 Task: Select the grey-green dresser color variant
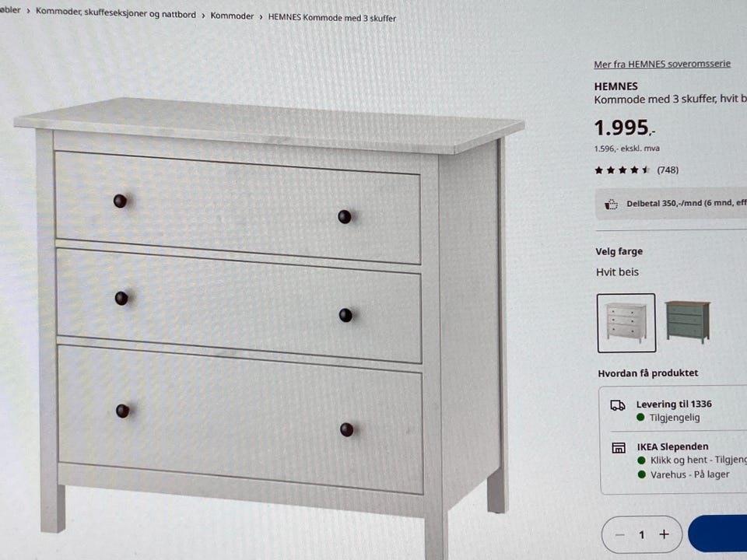[x=687, y=321]
